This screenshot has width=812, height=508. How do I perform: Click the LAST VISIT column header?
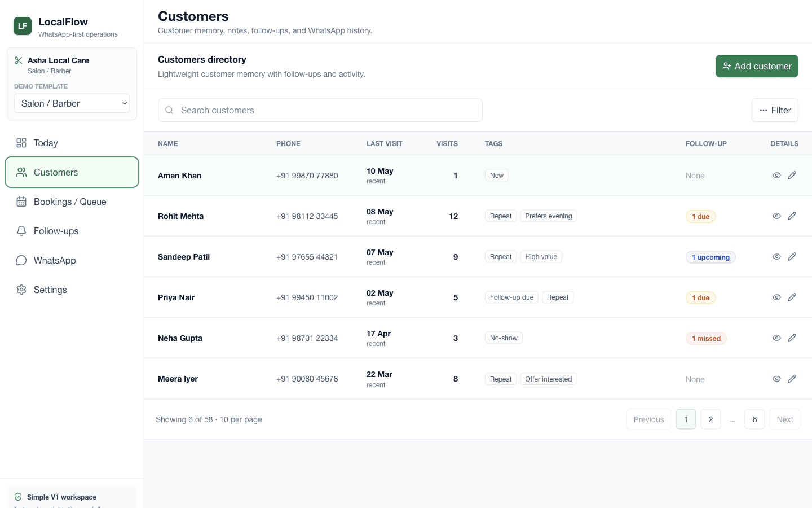pos(385,144)
